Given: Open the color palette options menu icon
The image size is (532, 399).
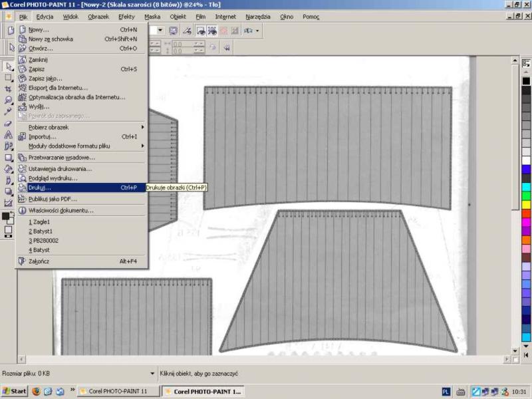Looking at the screenshot, I should point(526,63).
